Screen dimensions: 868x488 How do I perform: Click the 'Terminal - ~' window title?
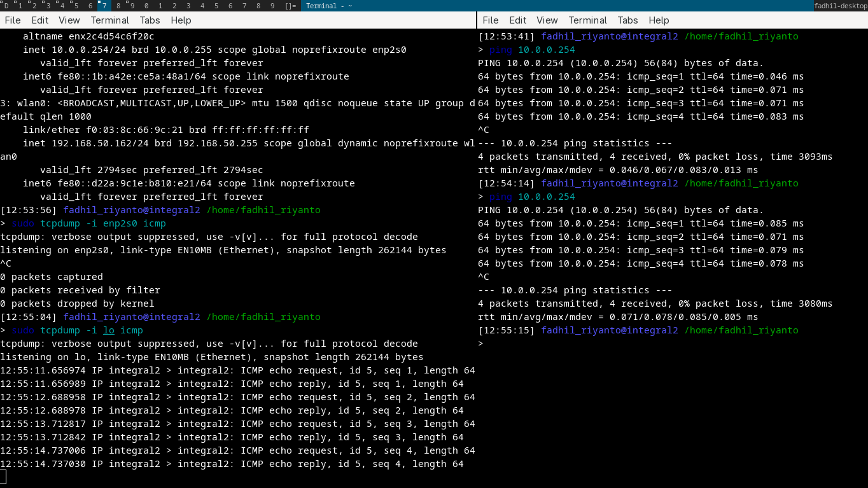click(x=329, y=6)
